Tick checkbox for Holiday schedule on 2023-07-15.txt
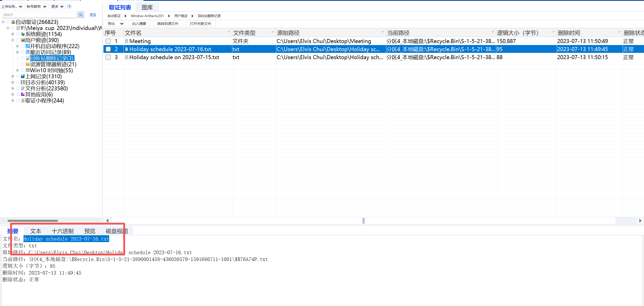The height and width of the screenshot is (306, 644). pyautogui.click(x=108, y=57)
